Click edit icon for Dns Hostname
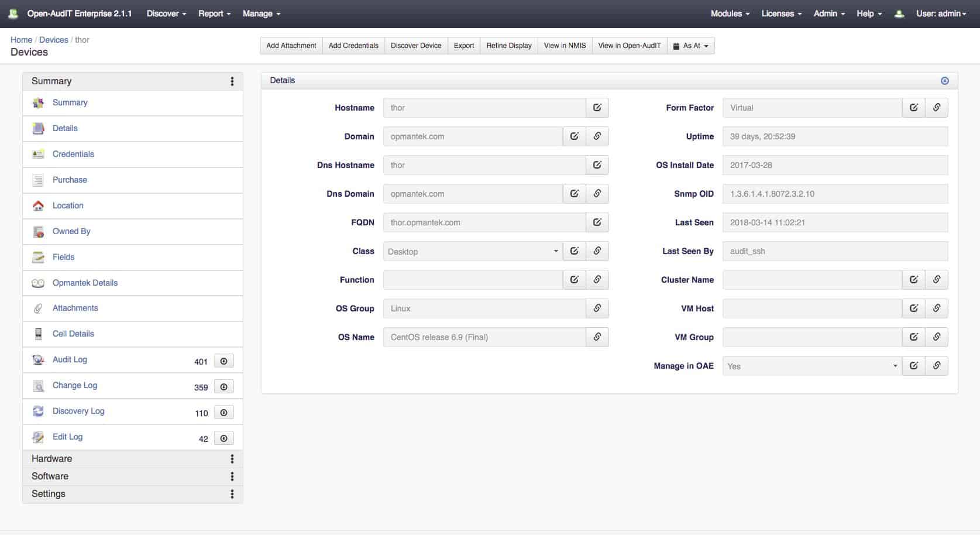Viewport: 980px width, 535px height. 597,165
